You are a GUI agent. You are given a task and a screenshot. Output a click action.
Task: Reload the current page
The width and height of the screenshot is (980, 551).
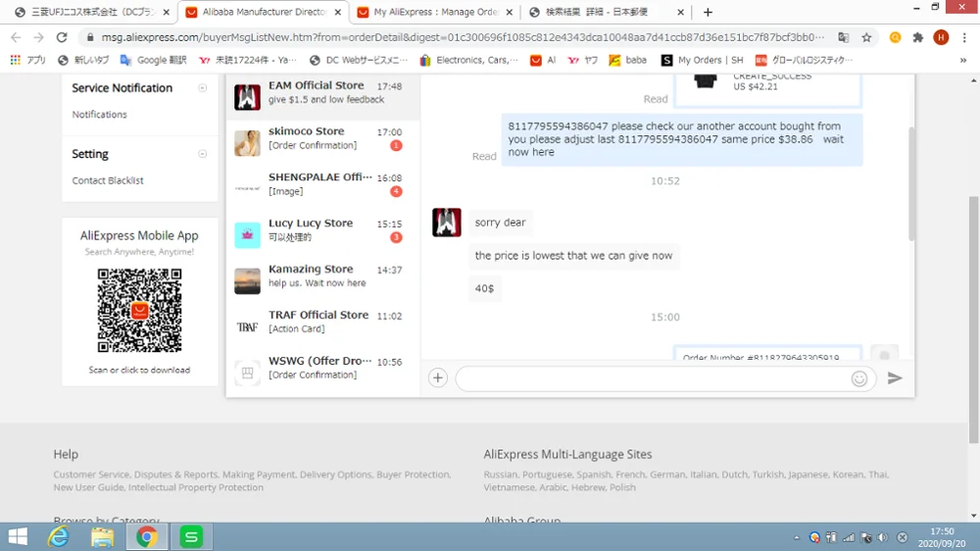tap(61, 37)
